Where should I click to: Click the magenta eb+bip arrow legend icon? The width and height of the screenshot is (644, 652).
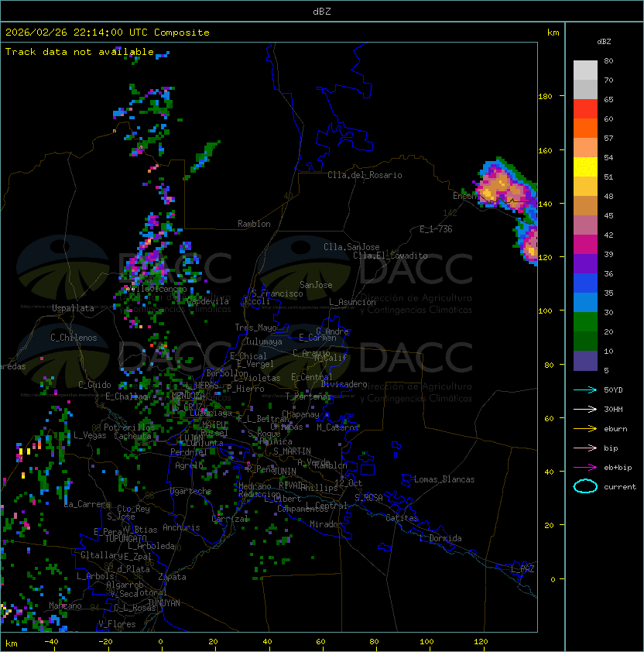click(x=585, y=468)
